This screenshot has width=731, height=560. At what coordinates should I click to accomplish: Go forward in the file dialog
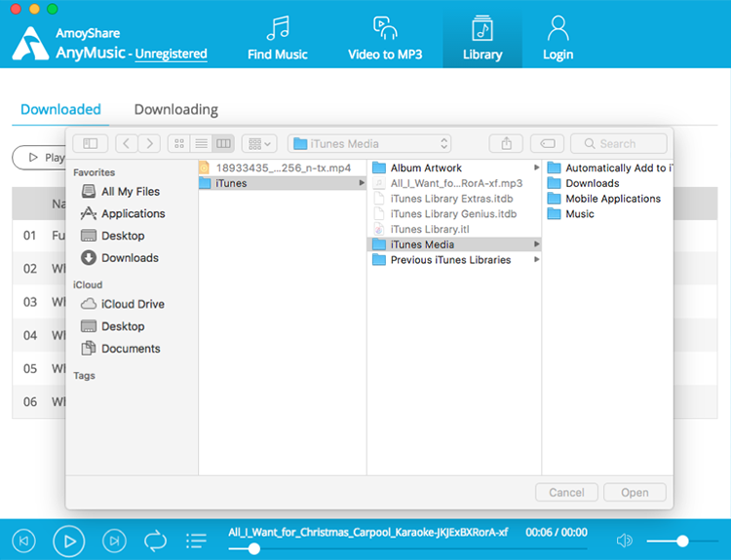coord(149,144)
